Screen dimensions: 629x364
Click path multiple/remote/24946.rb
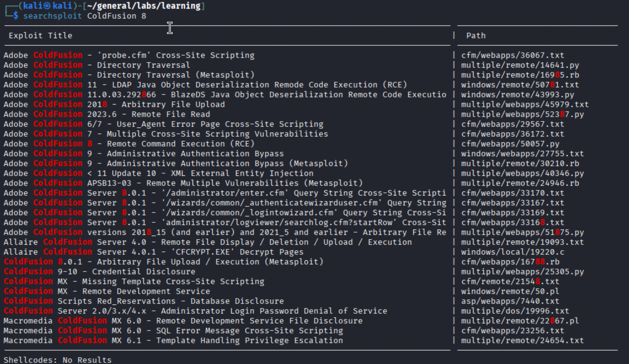520,183
